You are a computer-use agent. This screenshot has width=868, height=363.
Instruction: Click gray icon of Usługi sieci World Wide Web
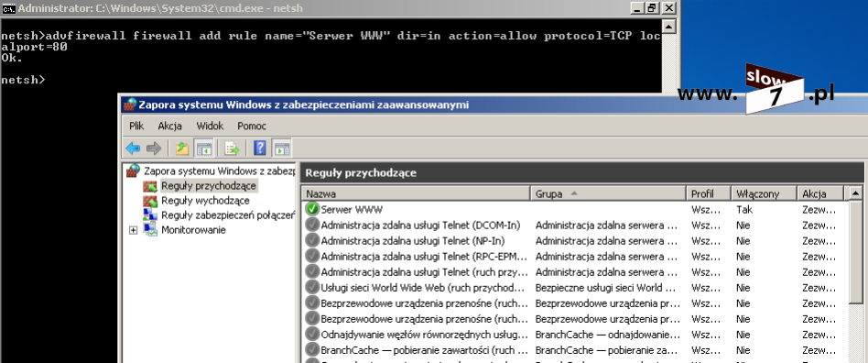pyautogui.click(x=312, y=288)
